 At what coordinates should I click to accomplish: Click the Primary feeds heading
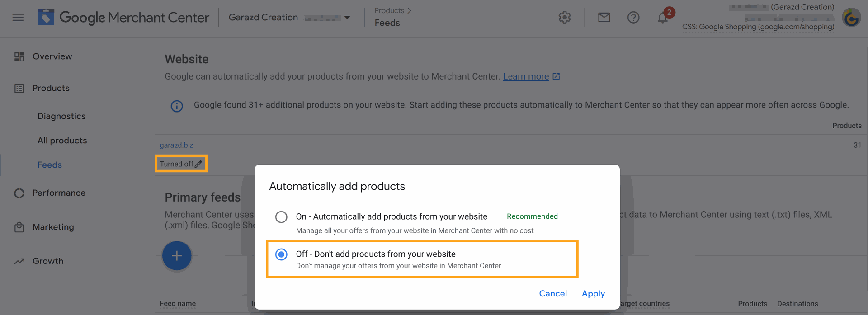coord(203,197)
